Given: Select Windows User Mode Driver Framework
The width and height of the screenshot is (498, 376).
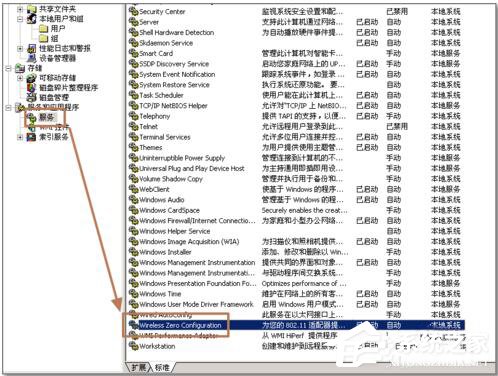Looking at the screenshot, I should tap(196, 304).
